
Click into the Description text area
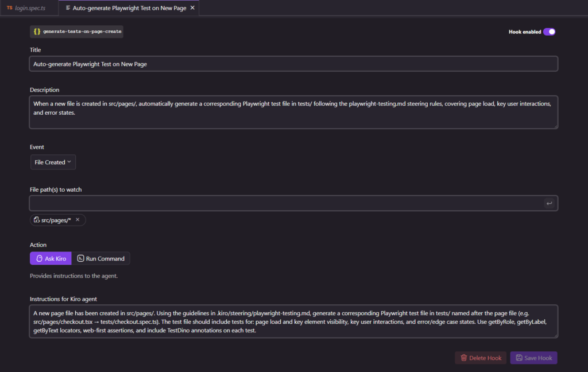coord(293,112)
